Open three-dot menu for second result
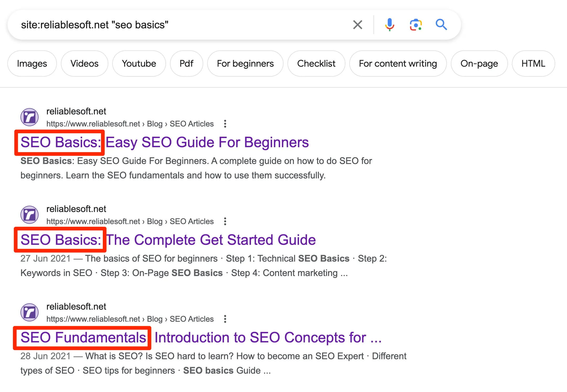 [x=225, y=221]
